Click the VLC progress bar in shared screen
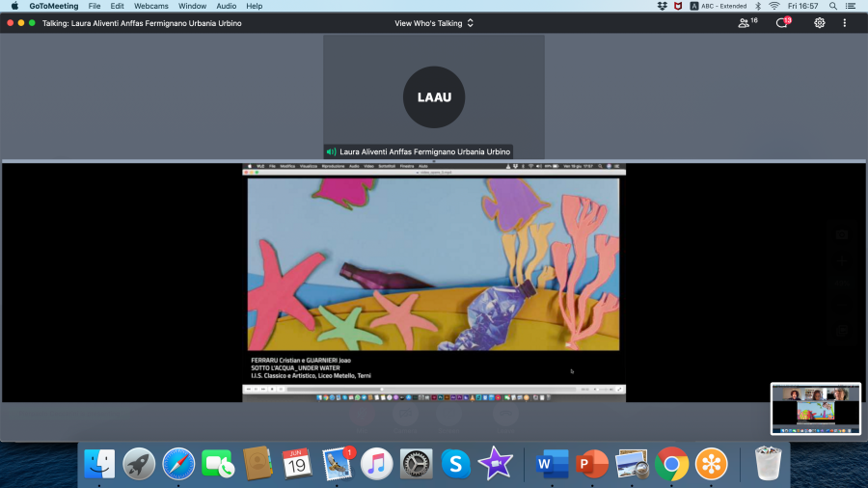The height and width of the screenshot is (488, 868). [x=431, y=390]
